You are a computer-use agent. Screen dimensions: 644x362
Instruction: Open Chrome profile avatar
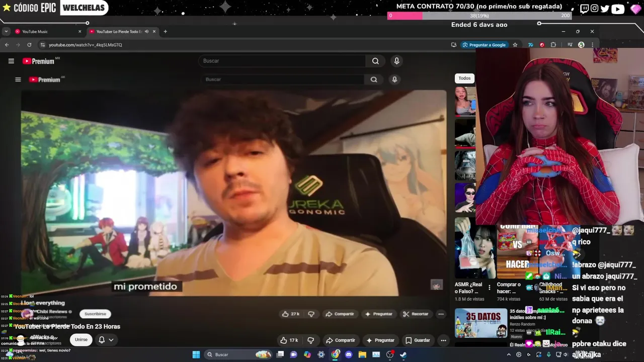pyautogui.click(x=581, y=45)
